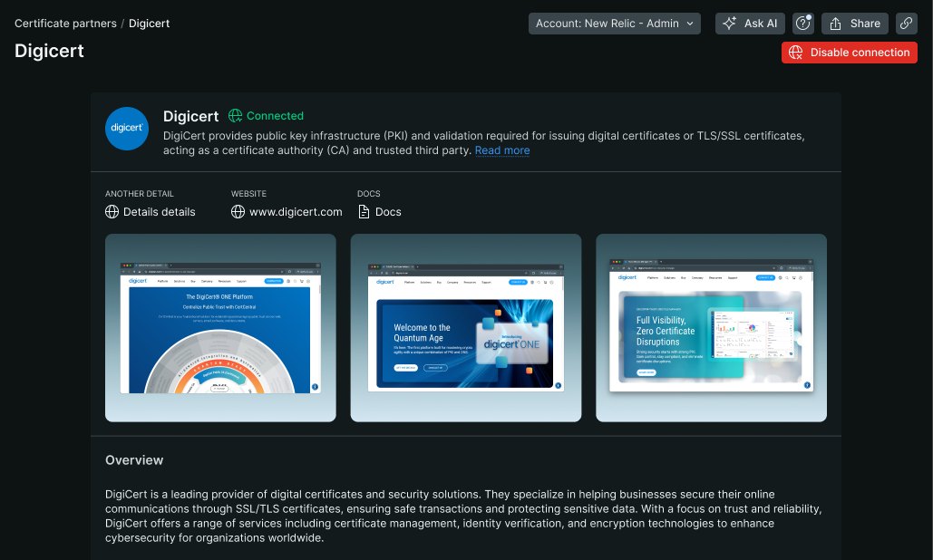Click the sparkle icon in Ask AI

(729, 24)
